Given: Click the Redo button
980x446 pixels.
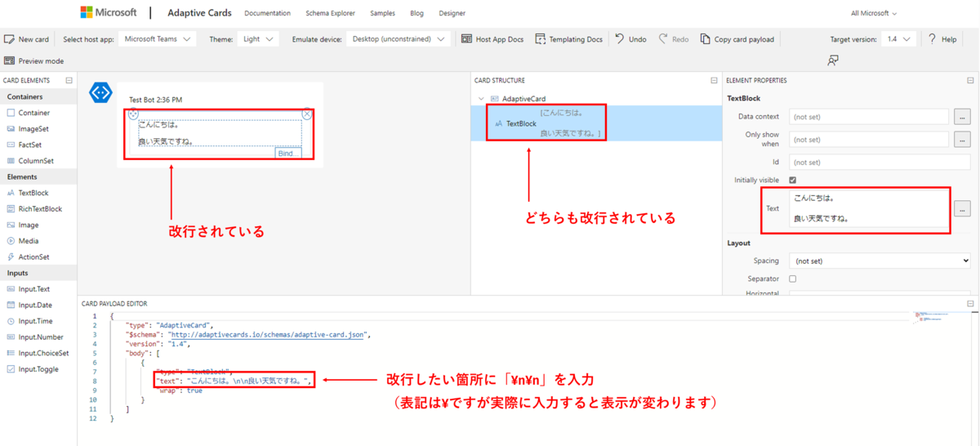Looking at the screenshot, I should pyautogui.click(x=674, y=39).
